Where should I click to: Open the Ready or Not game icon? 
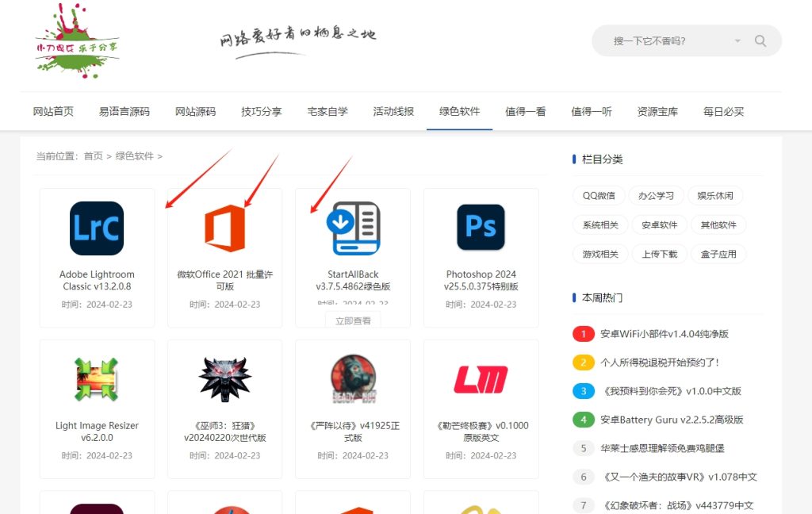click(x=353, y=379)
